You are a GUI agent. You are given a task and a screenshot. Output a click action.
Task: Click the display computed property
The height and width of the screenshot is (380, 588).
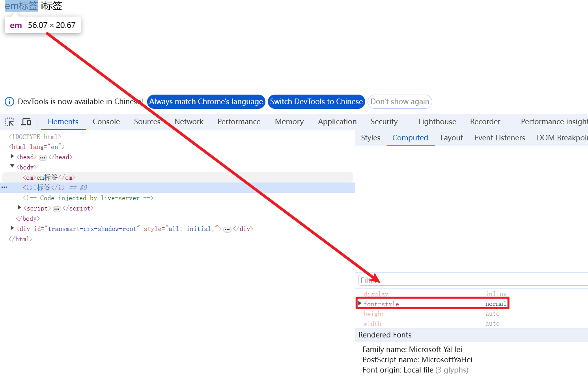click(x=376, y=294)
